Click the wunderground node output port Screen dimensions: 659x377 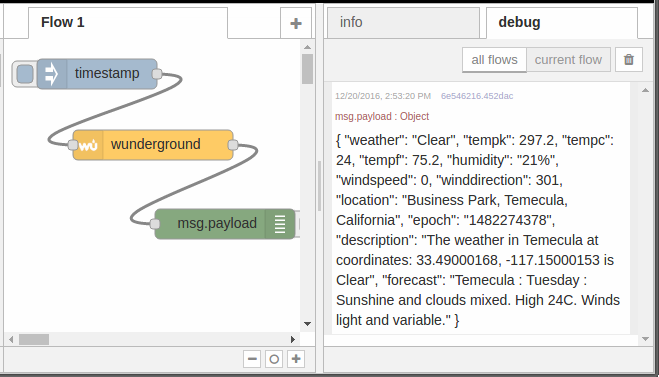point(232,145)
